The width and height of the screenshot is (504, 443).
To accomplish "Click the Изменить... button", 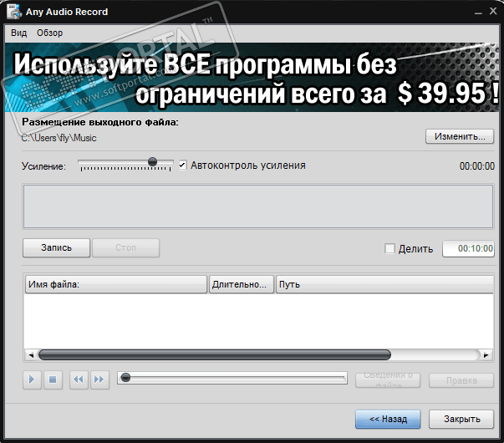I will (460, 136).
